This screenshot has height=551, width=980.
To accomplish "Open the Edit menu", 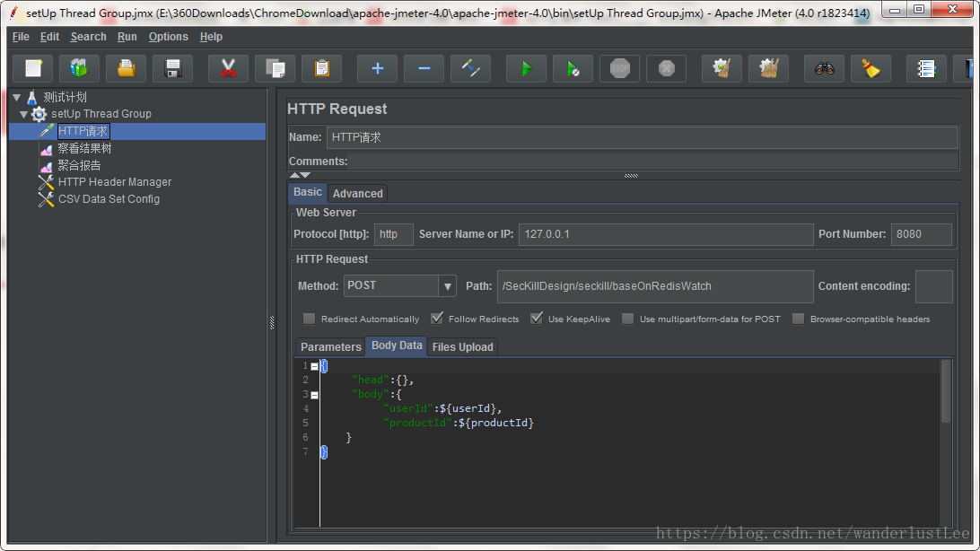I will click(49, 37).
